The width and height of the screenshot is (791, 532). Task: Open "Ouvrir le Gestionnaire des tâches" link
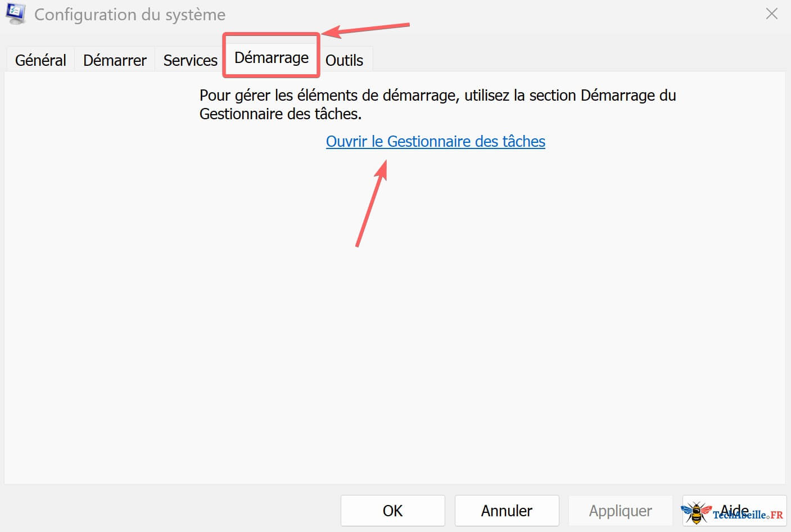436,141
